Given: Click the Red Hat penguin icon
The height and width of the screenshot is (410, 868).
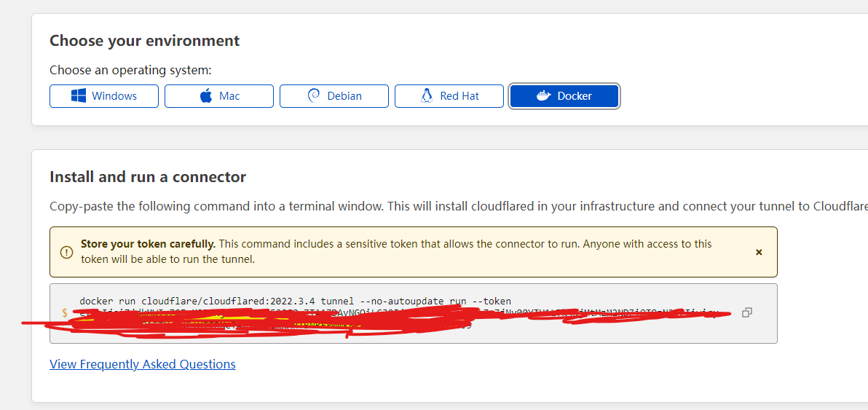Looking at the screenshot, I should click(427, 96).
